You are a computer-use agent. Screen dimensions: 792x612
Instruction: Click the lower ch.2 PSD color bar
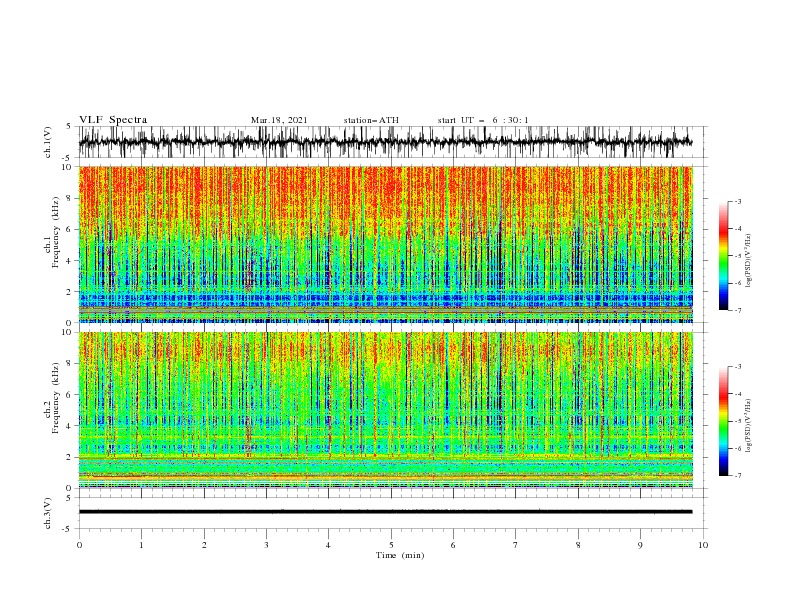[x=723, y=421]
